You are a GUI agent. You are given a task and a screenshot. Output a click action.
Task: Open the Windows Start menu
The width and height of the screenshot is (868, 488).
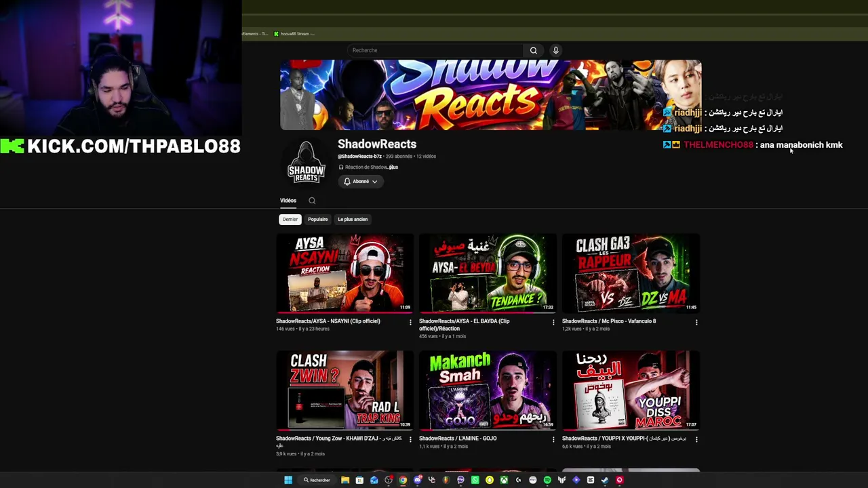[x=288, y=480]
